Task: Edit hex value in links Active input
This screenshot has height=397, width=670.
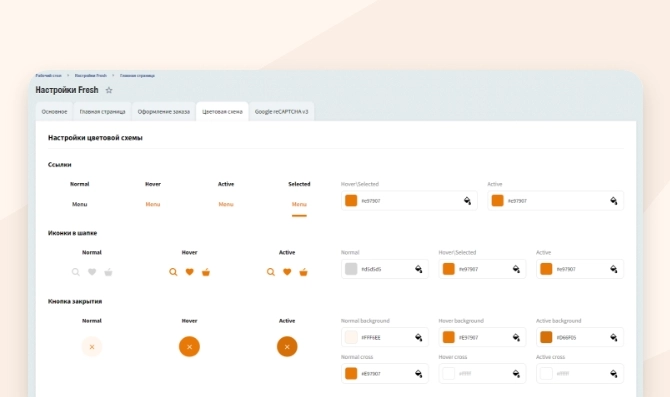Action: click(x=555, y=201)
